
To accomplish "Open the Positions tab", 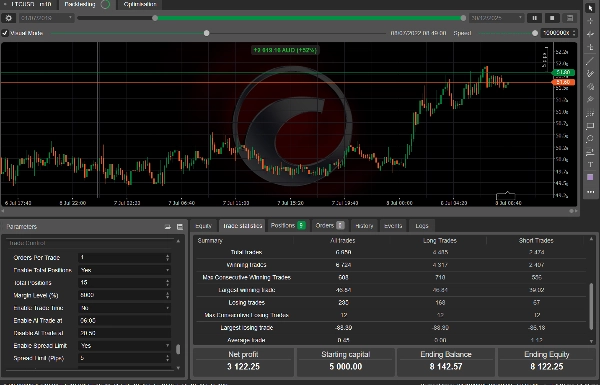I will 288,226.
